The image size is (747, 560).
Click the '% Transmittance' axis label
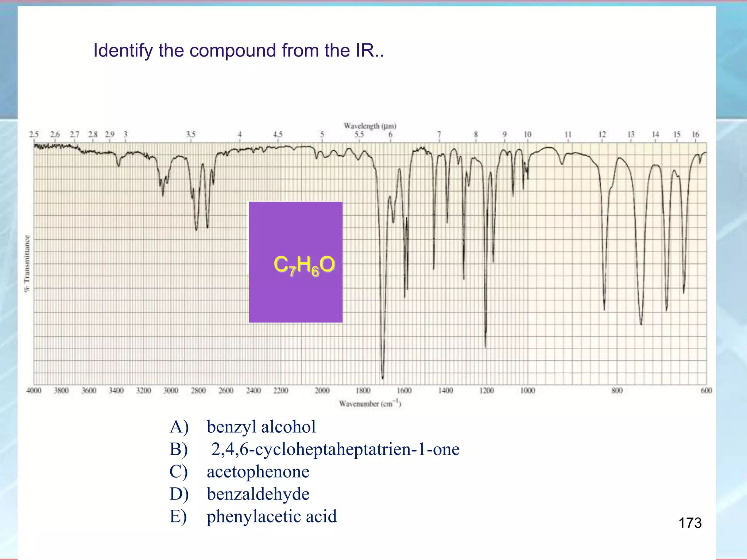click(27, 263)
